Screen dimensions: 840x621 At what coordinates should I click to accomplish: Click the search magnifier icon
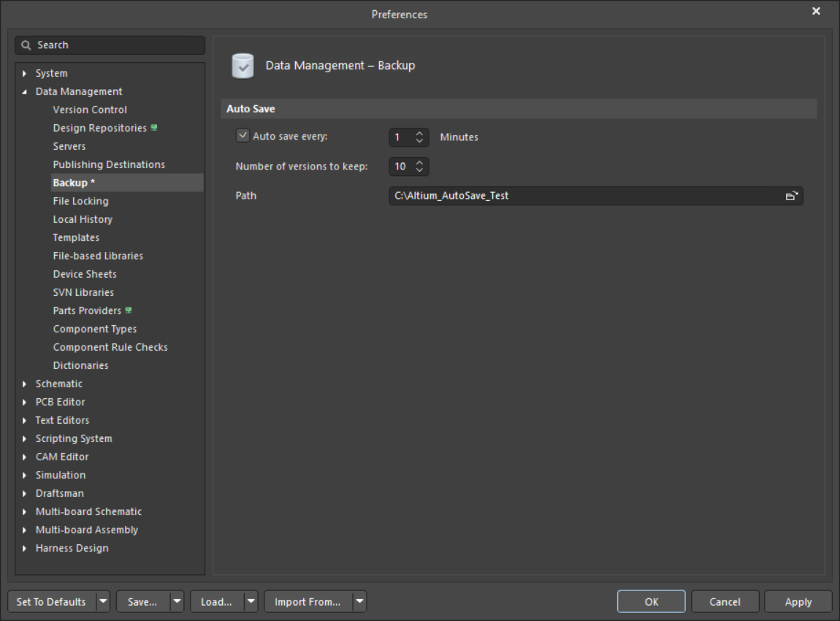click(26, 45)
